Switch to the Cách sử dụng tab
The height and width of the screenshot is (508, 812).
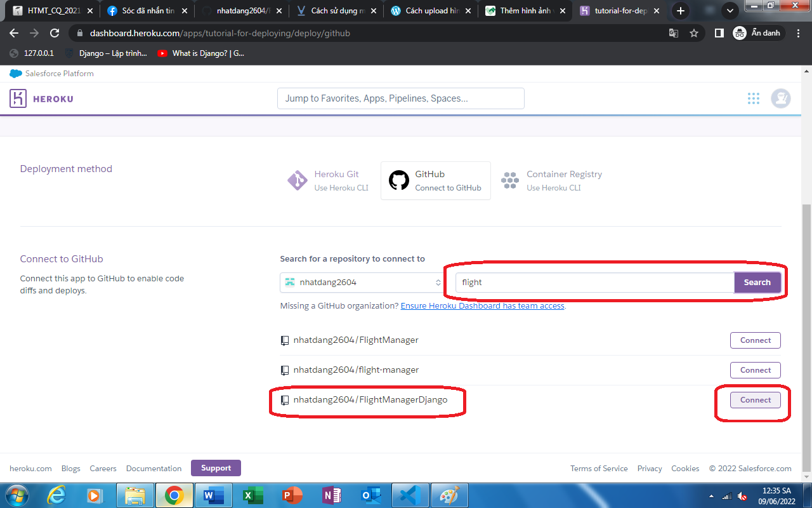(336, 11)
